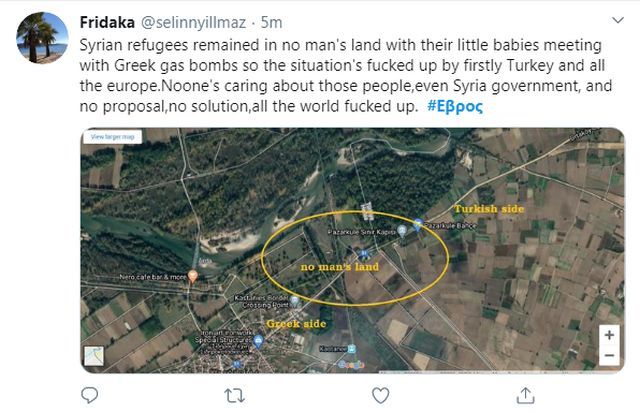Zoom out the map with minus button

click(x=609, y=354)
